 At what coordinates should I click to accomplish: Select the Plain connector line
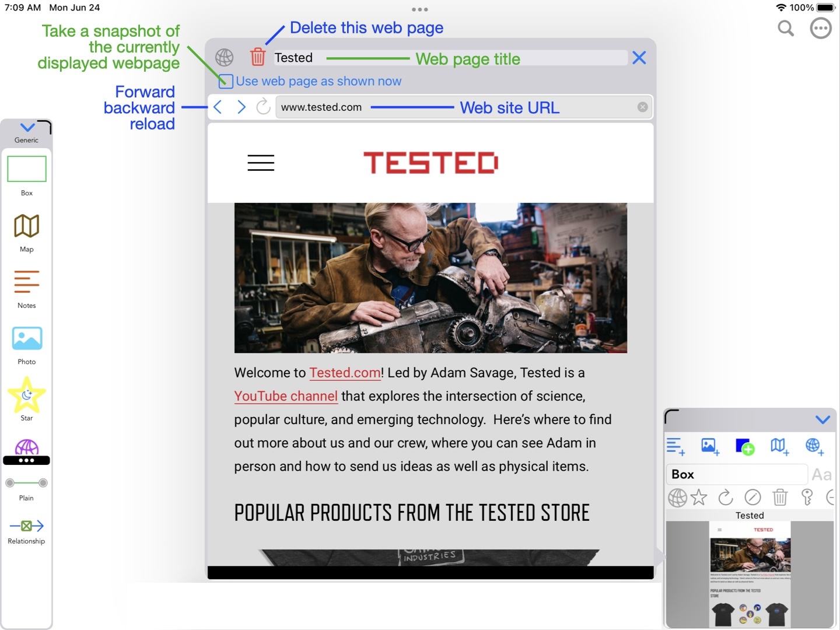pos(26,483)
